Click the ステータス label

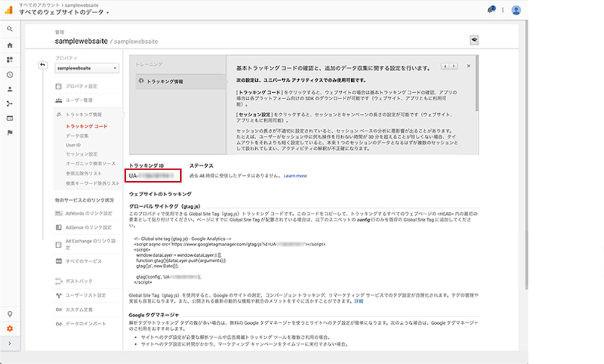point(201,166)
